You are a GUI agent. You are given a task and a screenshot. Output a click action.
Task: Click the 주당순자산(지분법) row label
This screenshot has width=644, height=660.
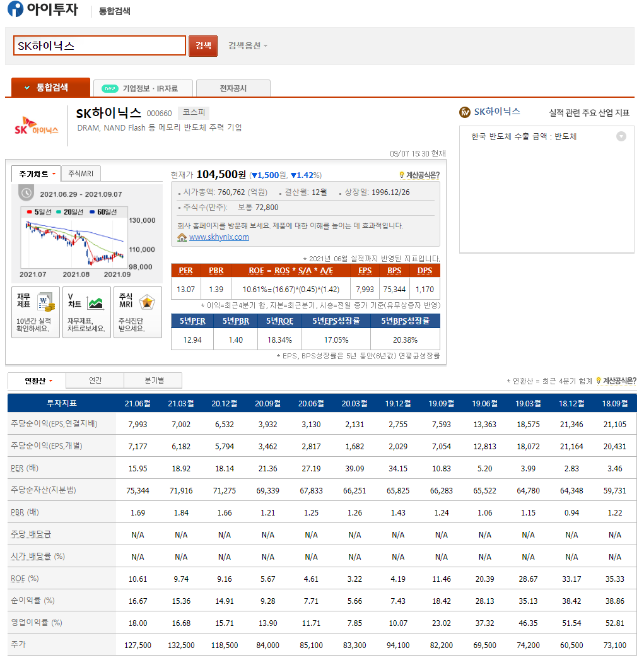pos(44,490)
